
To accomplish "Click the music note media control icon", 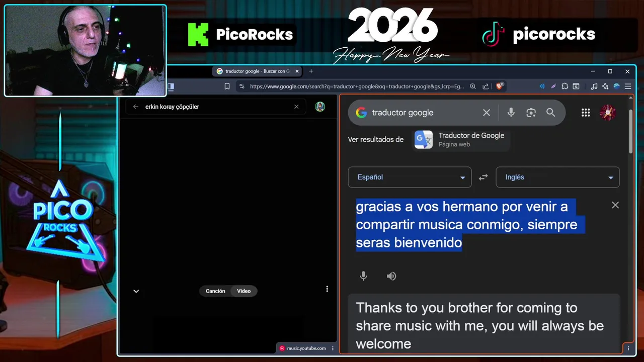I will click(594, 86).
